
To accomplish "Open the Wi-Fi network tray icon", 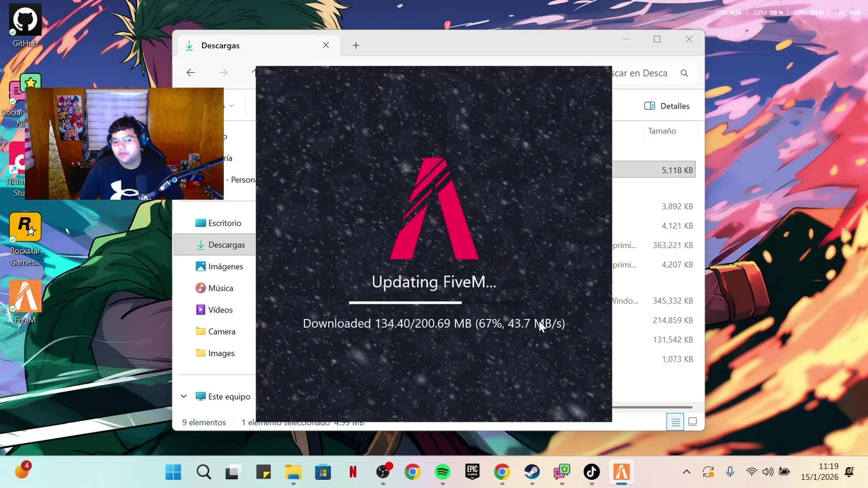I will [x=751, y=472].
